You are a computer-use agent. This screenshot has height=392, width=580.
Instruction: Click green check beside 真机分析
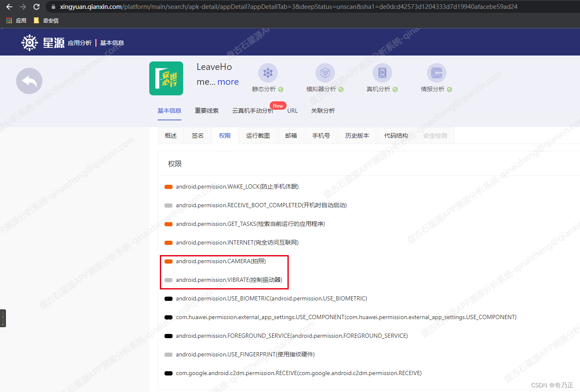[x=395, y=89]
